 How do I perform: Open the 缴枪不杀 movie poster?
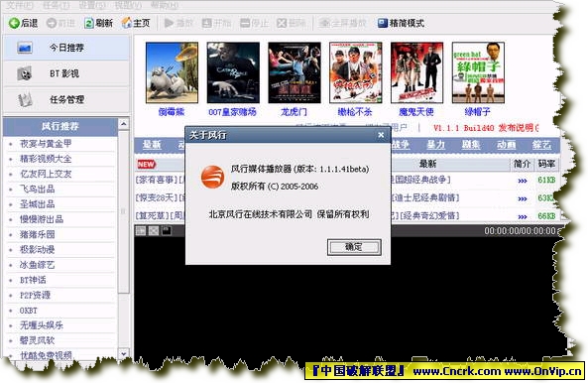click(x=356, y=72)
